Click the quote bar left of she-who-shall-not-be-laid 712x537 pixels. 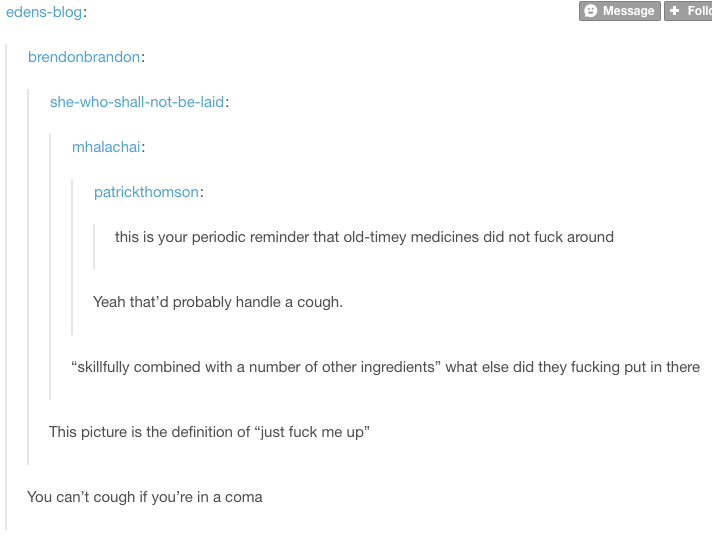(28, 276)
